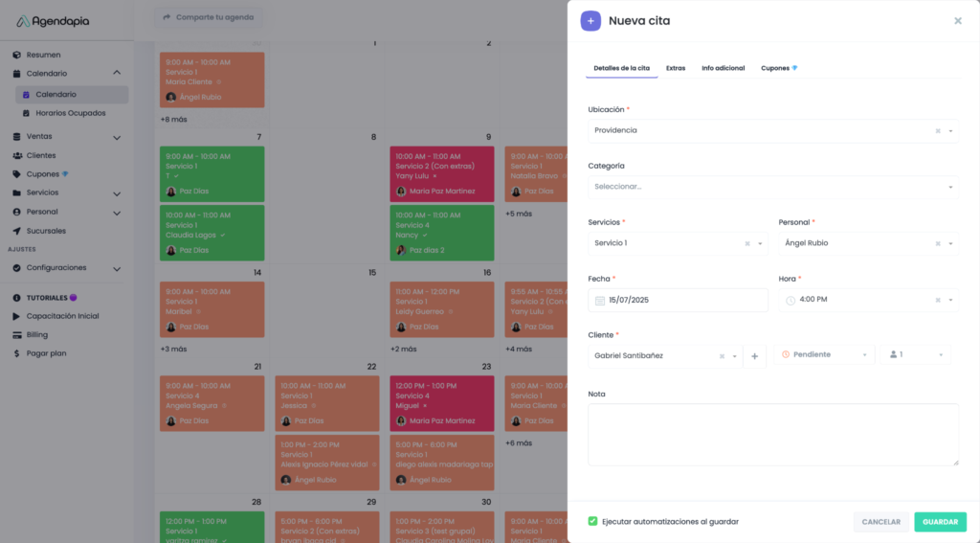Image resolution: width=980 pixels, height=543 pixels.
Task: Close the Nueva cita panel
Action: pyautogui.click(x=957, y=21)
